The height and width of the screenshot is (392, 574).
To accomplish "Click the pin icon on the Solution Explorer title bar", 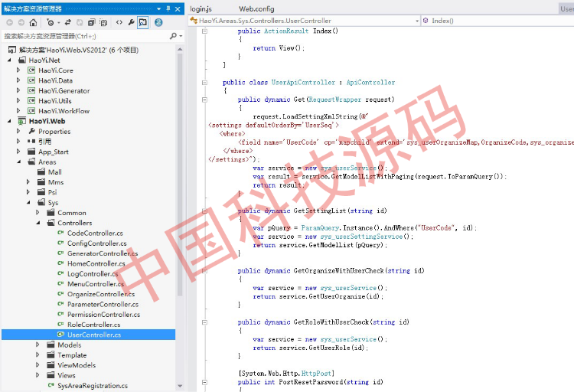I will [x=168, y=8].
